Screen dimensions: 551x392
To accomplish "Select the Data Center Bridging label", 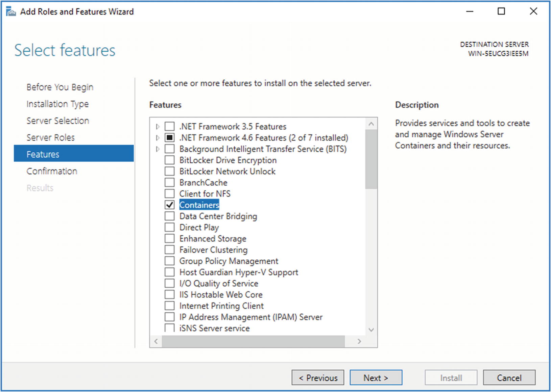I will (218, 216).
